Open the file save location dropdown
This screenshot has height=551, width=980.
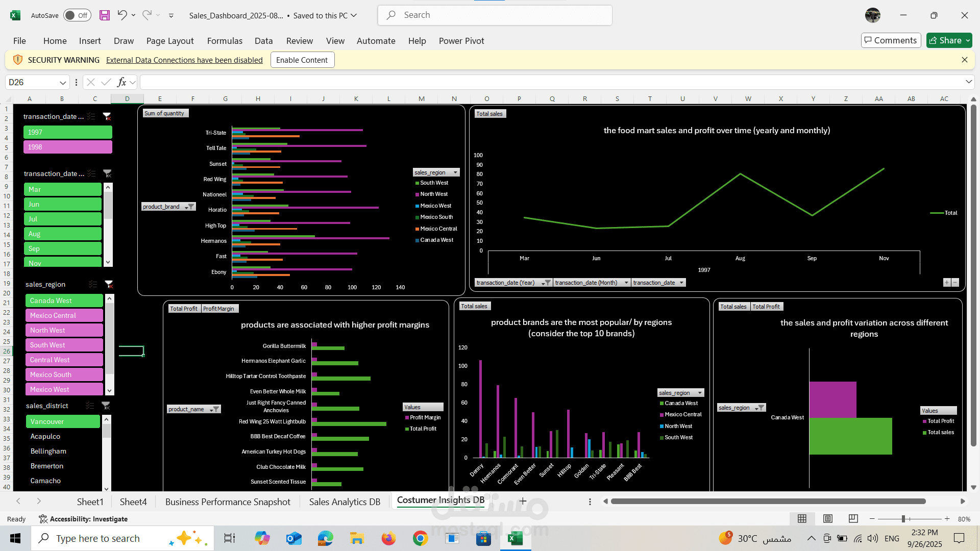pos(354,15)
